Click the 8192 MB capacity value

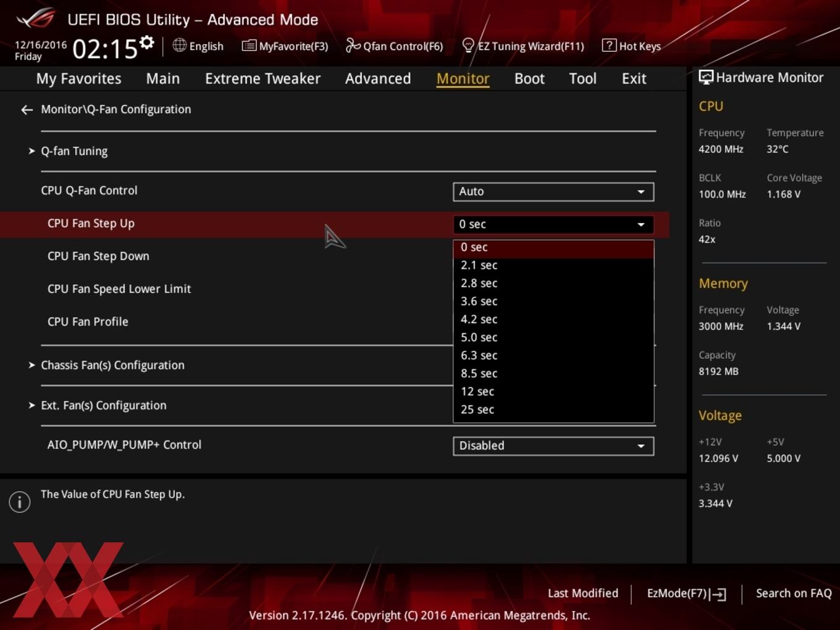click(x=718, y=372)
